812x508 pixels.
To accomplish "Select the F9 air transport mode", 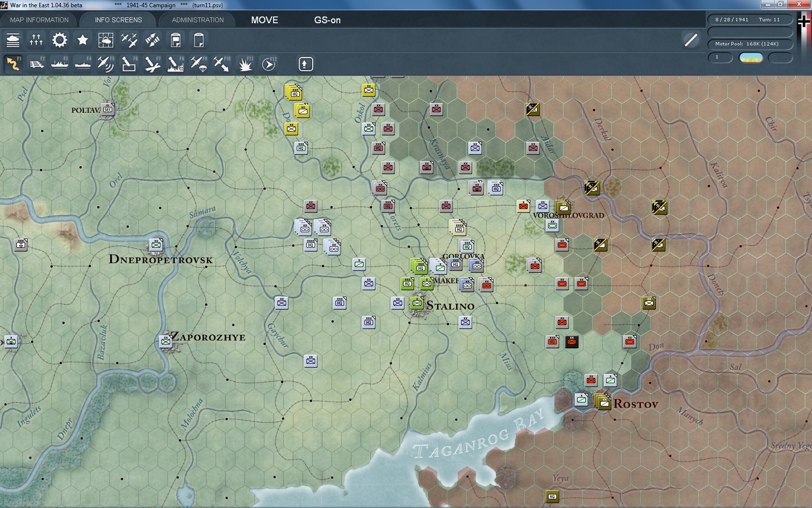I will tap(199, 64).
